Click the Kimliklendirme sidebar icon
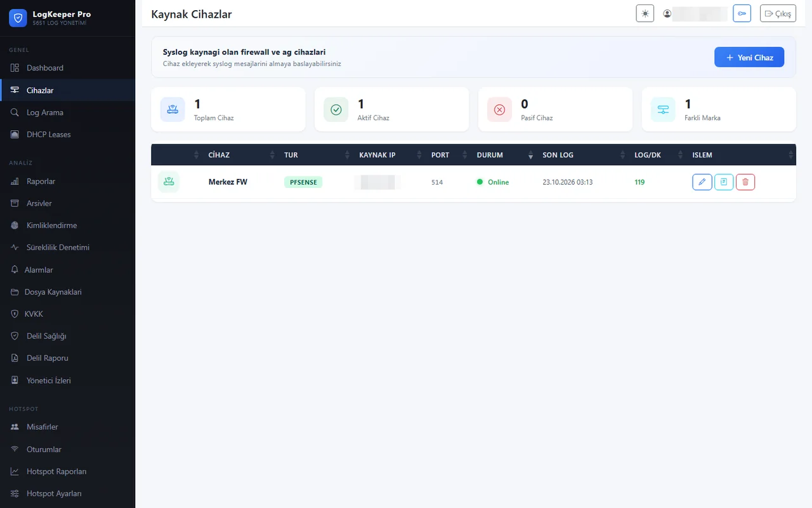812x508 pixels. point(15,225)
